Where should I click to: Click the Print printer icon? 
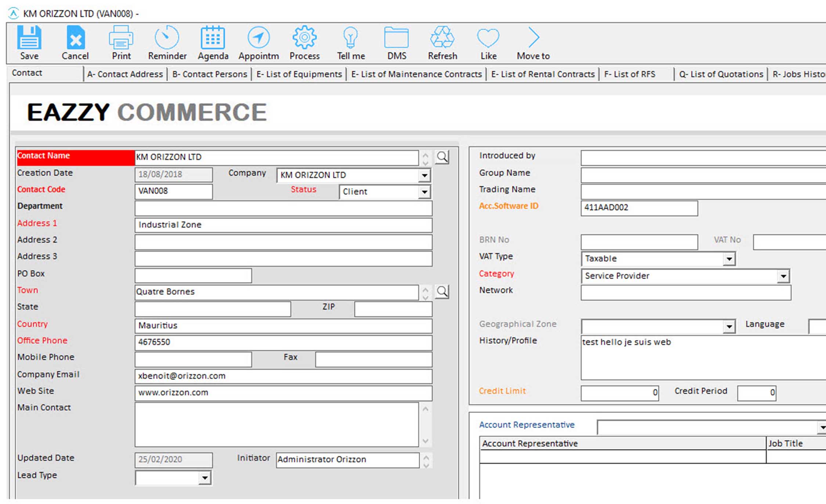coord(121,37)
